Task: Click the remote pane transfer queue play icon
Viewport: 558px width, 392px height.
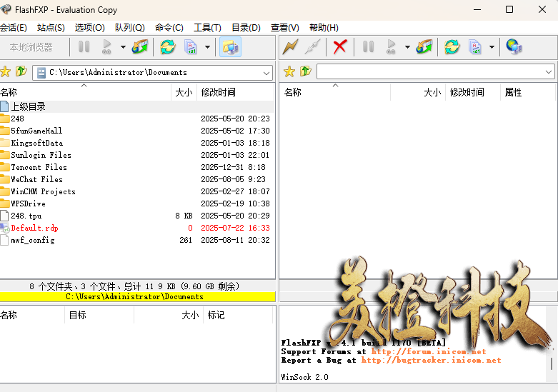Action: click(x=391, y=46)
